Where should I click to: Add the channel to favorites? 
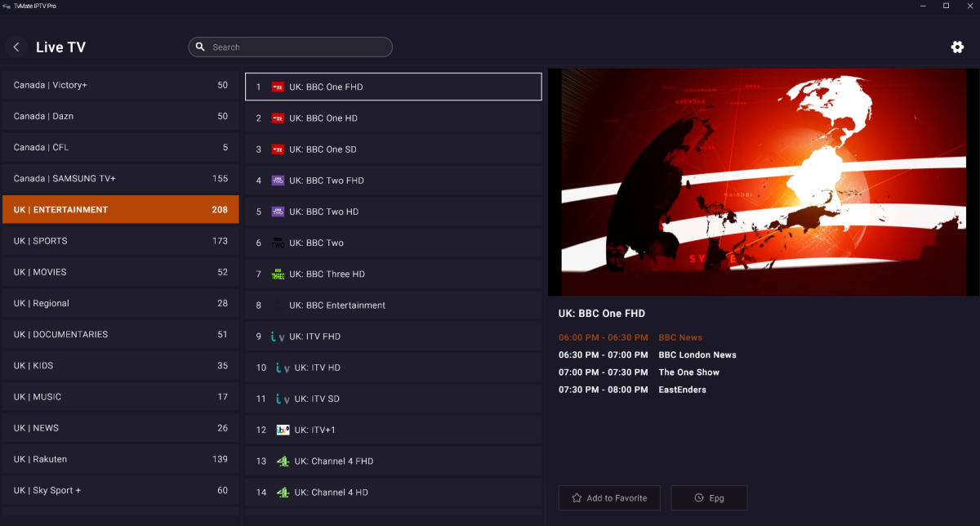(x=609, y=498)
